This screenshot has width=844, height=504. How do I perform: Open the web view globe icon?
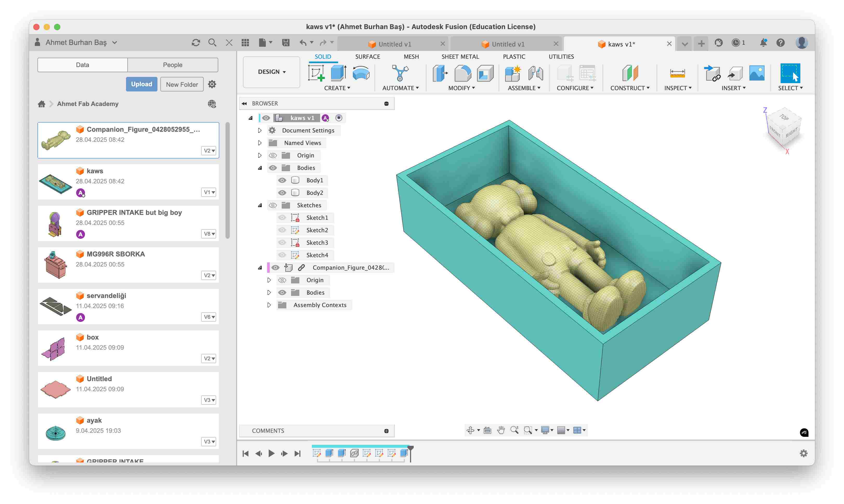(212, 104)
